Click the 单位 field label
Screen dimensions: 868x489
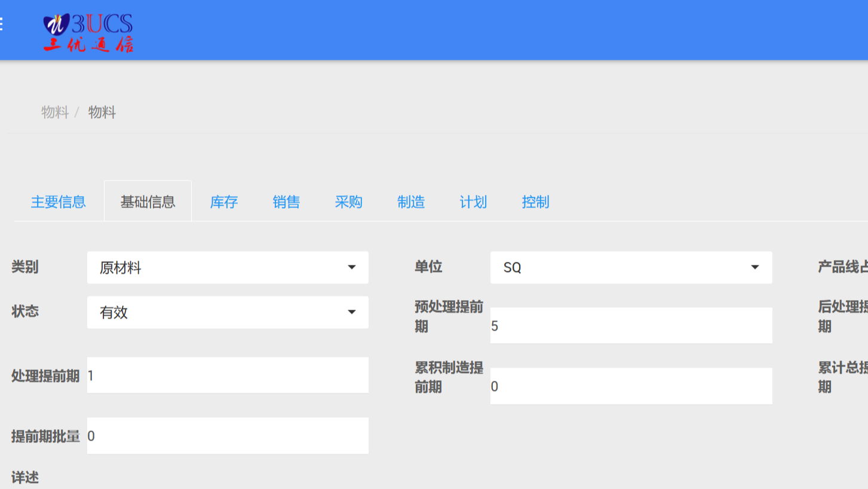[x=428, y=267]
